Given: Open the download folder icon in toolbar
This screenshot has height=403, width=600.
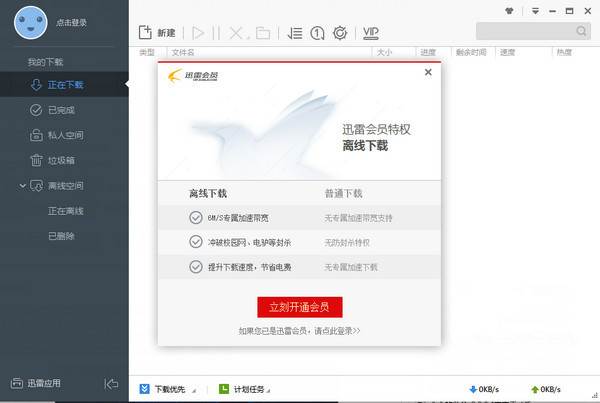Looking at the screenshot, I should 263,33.
